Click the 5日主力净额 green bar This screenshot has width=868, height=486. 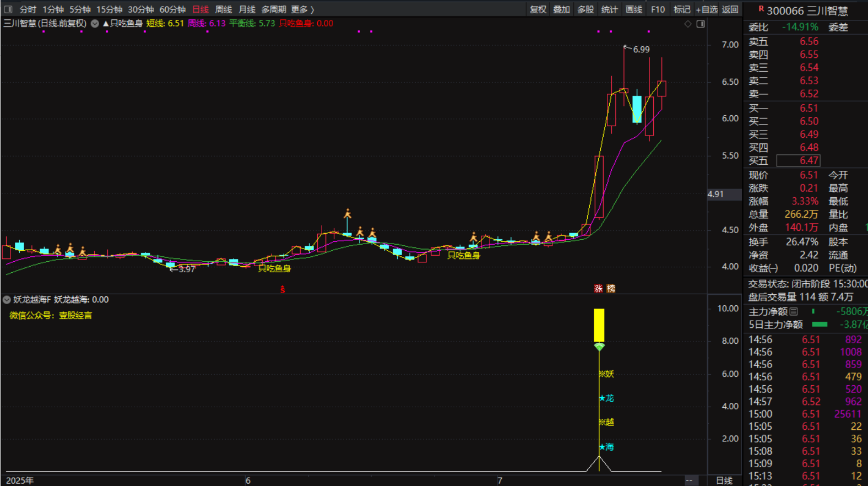point(820,325)
